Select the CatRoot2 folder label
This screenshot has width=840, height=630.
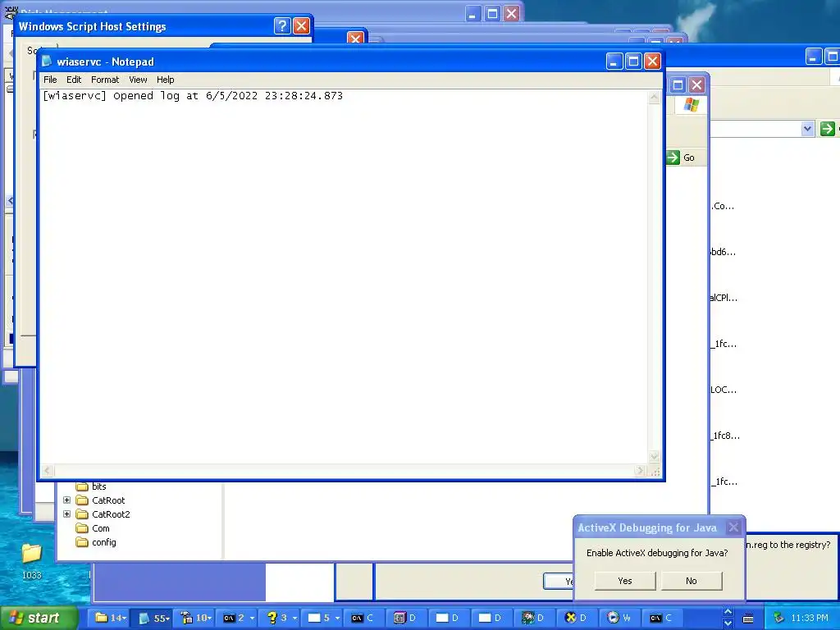111,514
